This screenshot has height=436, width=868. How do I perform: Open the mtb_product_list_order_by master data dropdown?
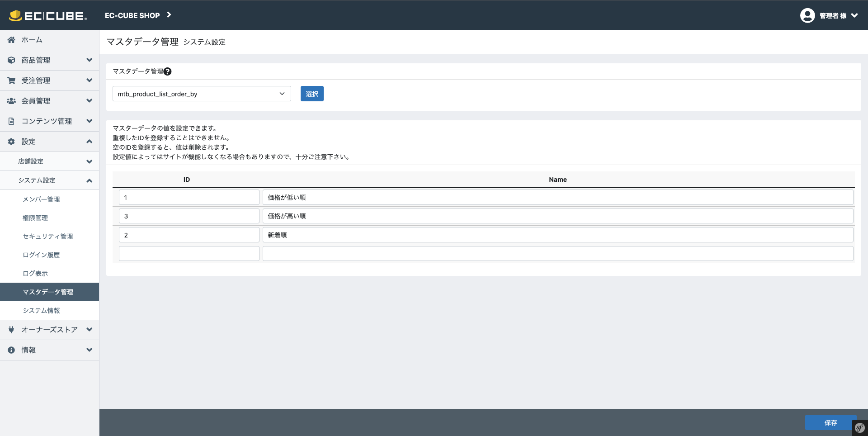pos(202,94)
